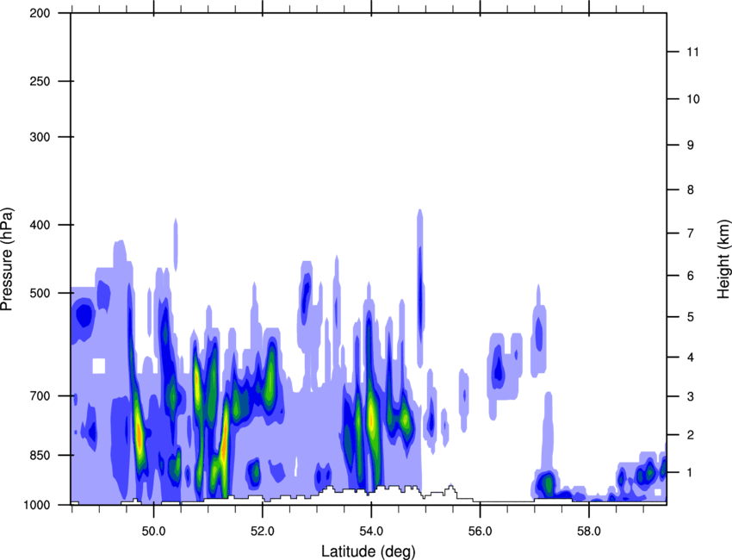Image resolution: width=732 pixels, height=560 pixels.
Task: Pick the 3 km height label
Action: tap(691, 396)
